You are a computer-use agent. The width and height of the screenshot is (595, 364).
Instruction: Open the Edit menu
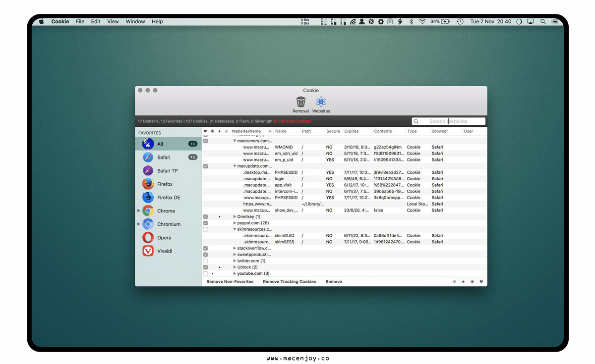96,22
